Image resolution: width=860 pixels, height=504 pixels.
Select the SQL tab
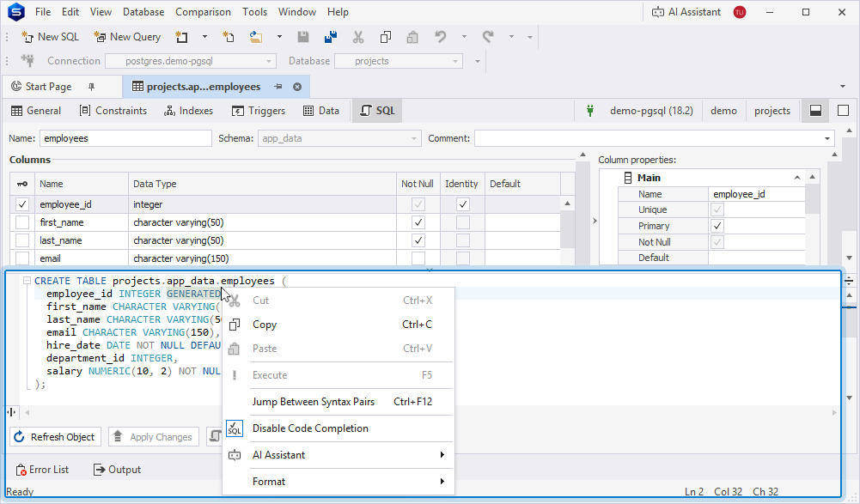point(377,111)
